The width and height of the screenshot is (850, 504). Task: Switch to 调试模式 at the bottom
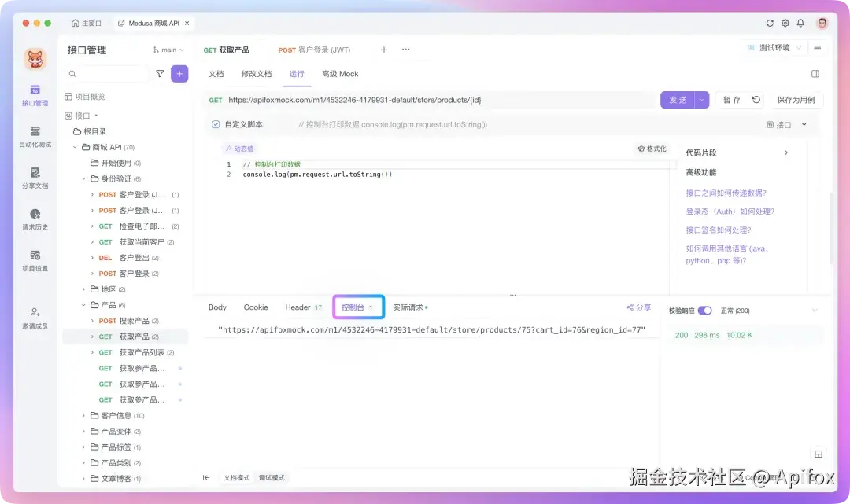pos(272,477)
